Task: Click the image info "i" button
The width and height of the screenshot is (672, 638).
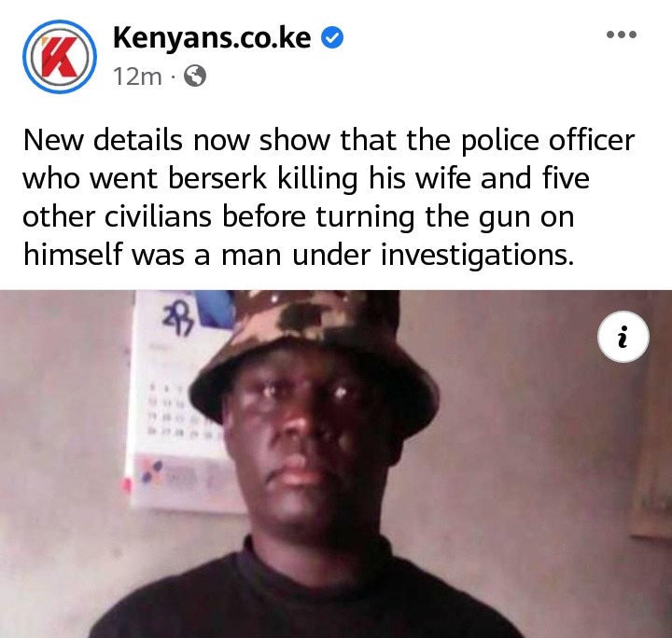Action: (623, 337)
